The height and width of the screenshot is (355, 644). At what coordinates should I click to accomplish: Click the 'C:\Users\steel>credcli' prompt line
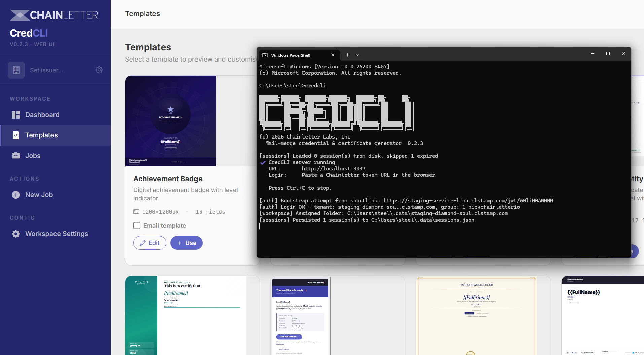point(293,86)
